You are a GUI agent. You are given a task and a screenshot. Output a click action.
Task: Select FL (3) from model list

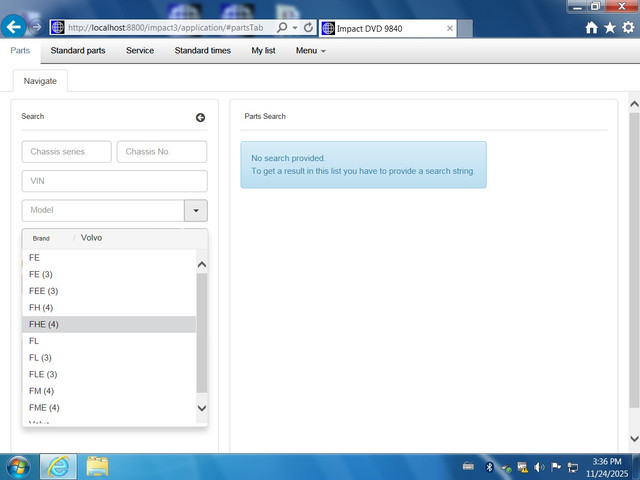tap(109, 358)
